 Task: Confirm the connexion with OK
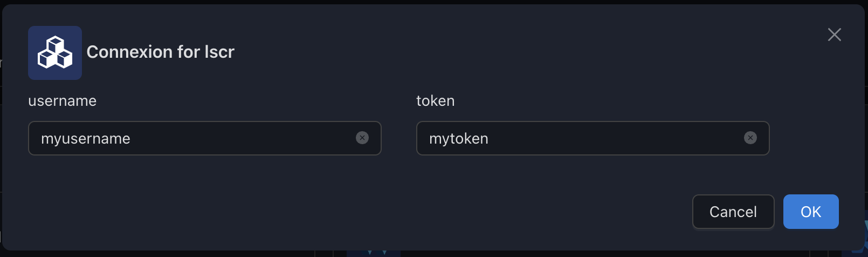(x=811, y=212)
